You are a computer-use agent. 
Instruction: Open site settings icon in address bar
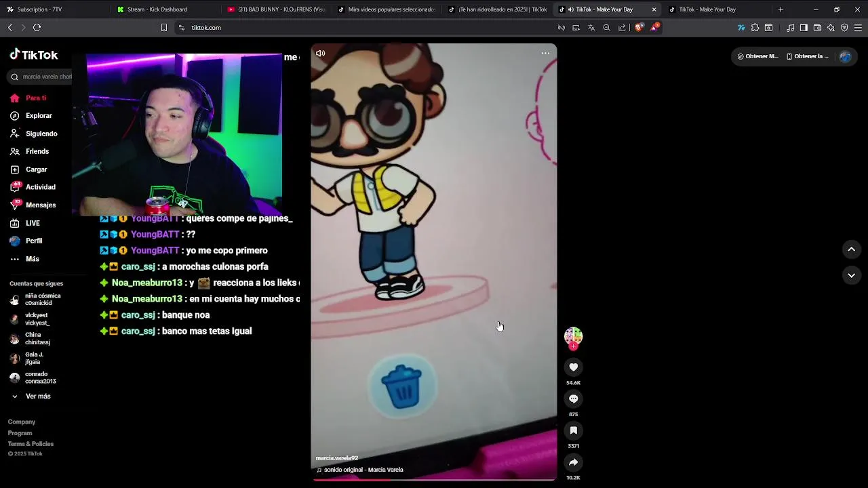pos(181,28)
